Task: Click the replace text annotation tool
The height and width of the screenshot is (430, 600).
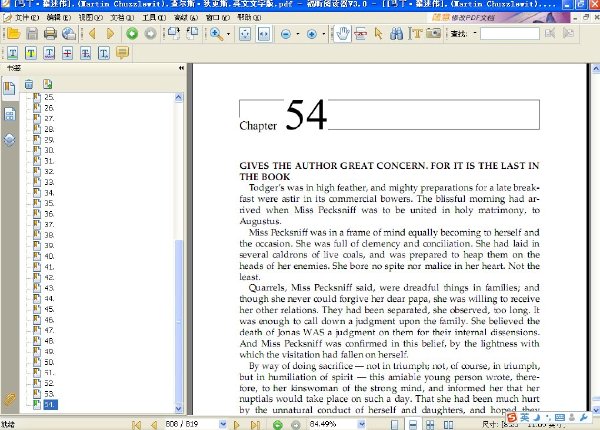Action: click(x=85, y=53)
